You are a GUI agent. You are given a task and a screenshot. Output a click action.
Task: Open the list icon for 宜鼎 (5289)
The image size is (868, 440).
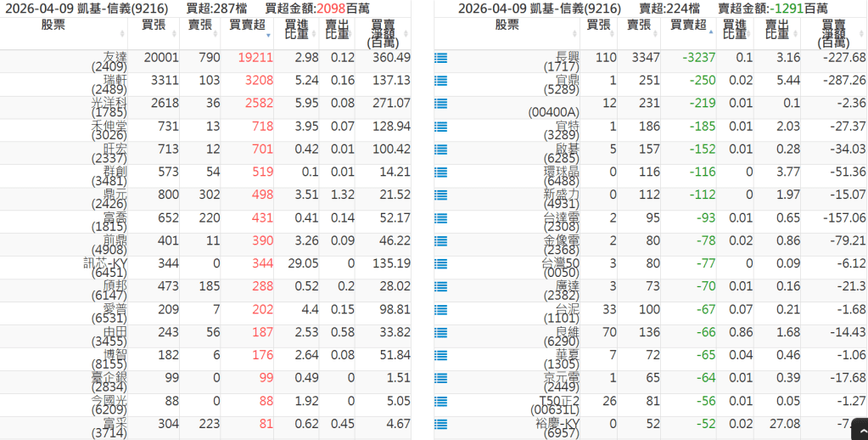pos(440,81)
